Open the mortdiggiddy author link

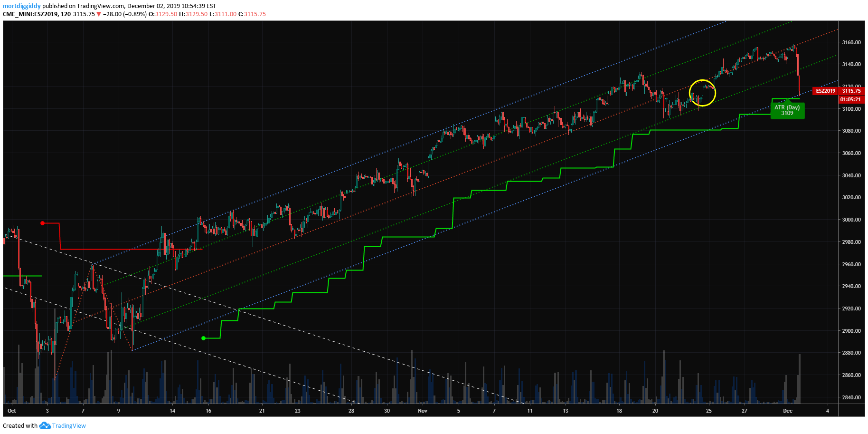[x=22, y=6]
